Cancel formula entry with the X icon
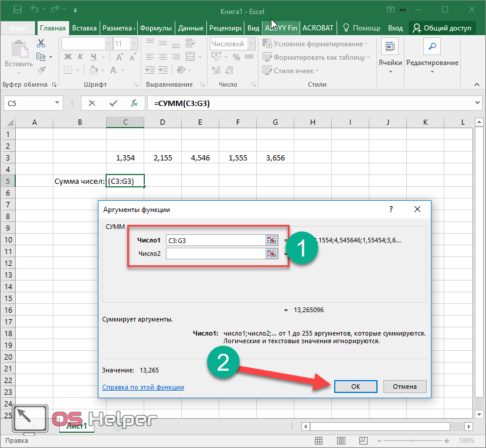Screen dimensions: 486x448 point(92,103)
